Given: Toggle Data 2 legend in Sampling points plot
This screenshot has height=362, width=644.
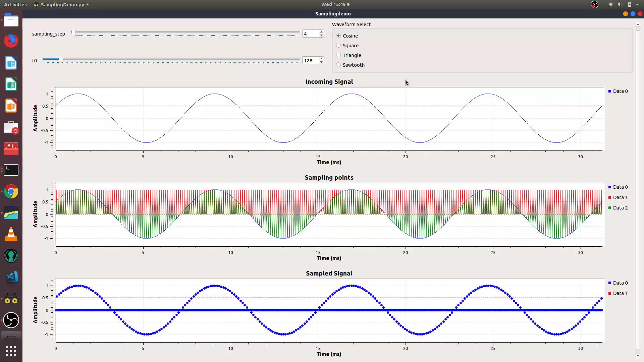Looking at the screenshot, I should click(618, 208).
